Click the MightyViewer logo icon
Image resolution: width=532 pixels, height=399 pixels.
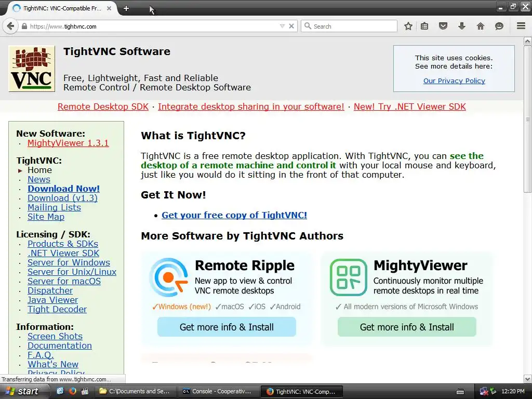click(349, 277)
